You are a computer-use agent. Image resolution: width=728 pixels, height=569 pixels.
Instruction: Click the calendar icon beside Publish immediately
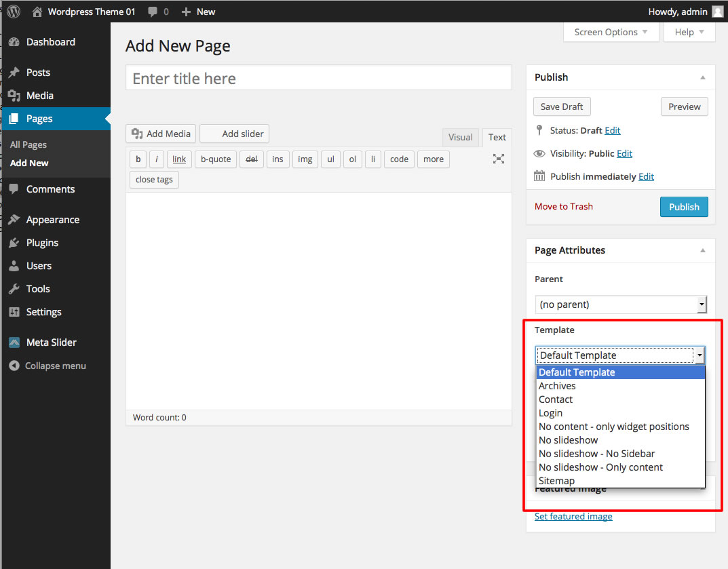[539, 176]
